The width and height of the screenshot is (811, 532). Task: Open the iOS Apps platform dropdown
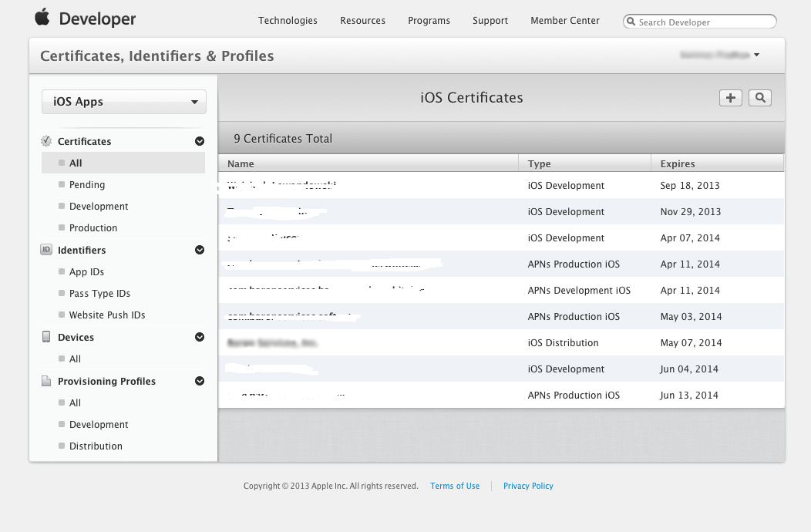(123, 102)
